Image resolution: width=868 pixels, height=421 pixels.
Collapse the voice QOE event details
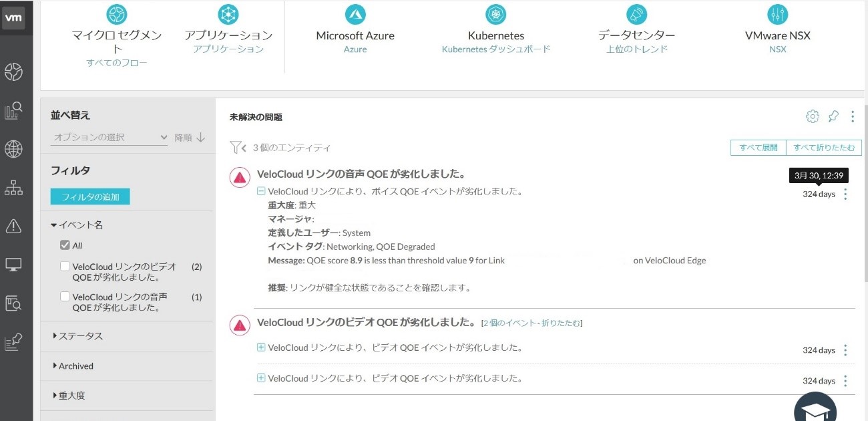point(261,191)
